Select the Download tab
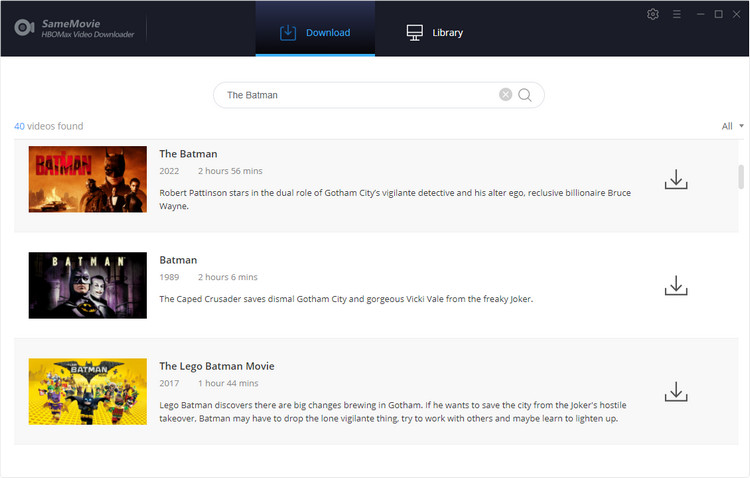750x478 pixels. tap(315, 32)
